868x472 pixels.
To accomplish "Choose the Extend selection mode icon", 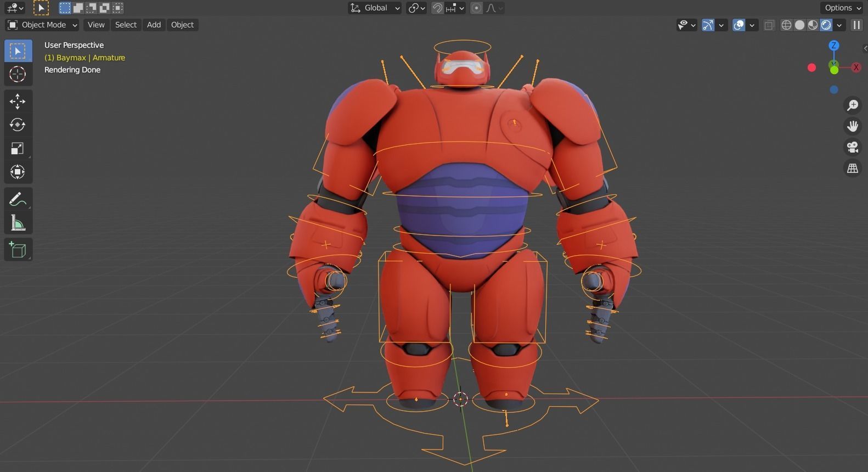I will 78,8.
